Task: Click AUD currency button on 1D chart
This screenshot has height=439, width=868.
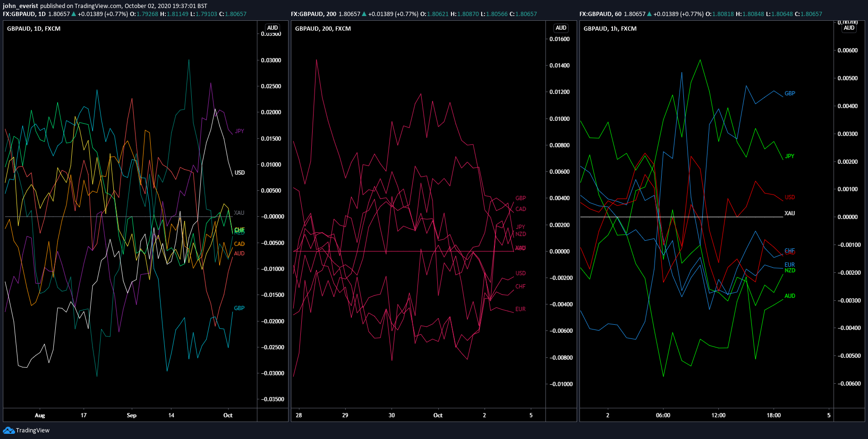Action: pos(272,28)
